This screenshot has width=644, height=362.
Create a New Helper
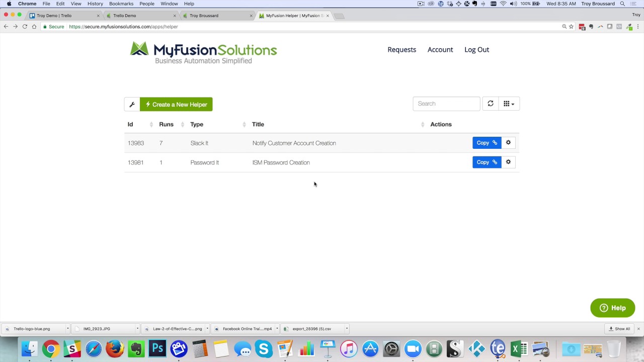pos(176,104)
